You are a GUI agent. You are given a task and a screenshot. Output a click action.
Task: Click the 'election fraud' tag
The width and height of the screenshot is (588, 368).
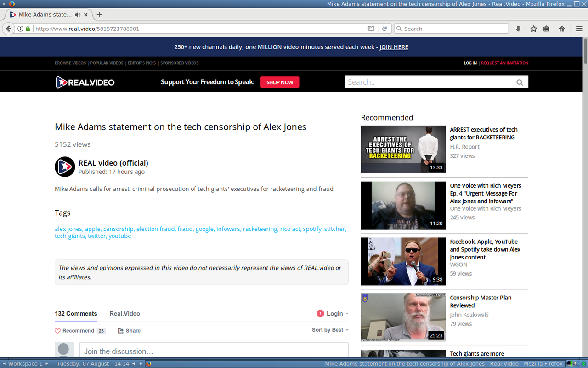pos(155,229)
